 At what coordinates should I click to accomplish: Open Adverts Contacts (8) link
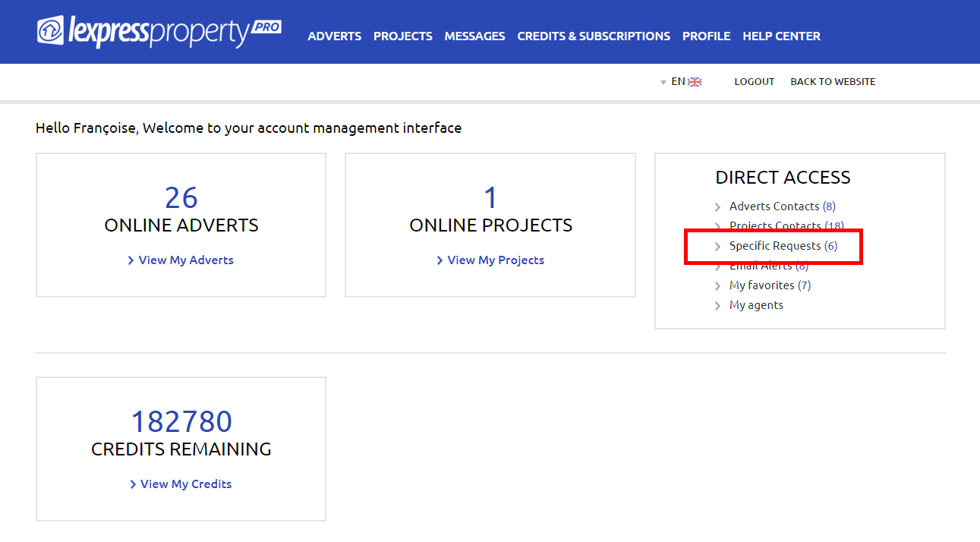click(x=782, y=206)
